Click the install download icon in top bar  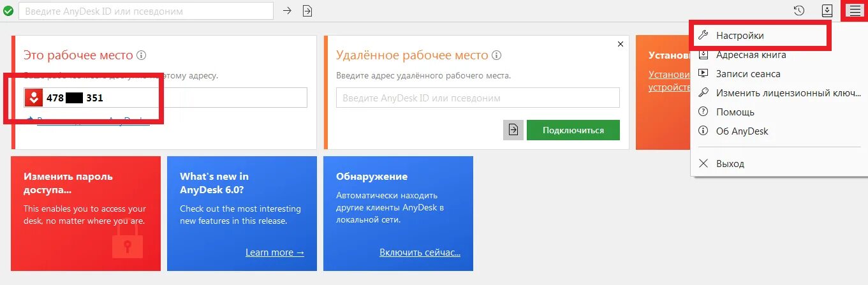tap(827, 10)
